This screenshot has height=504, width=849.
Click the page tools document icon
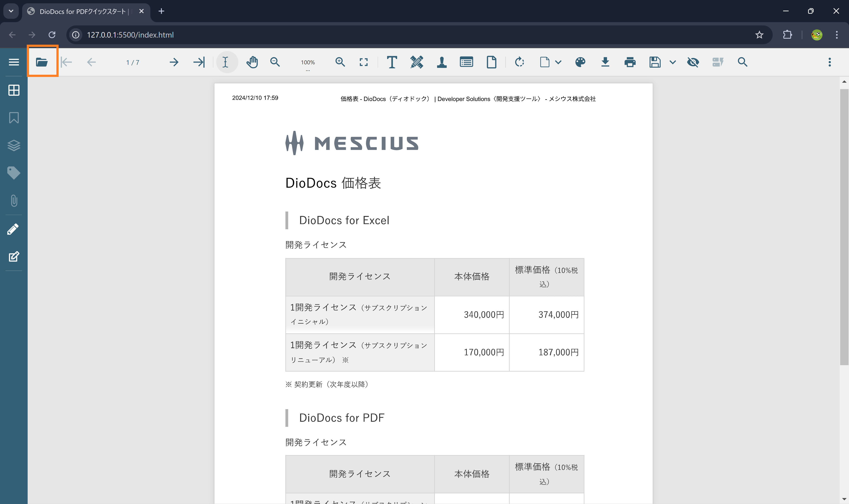coord(491,62)
